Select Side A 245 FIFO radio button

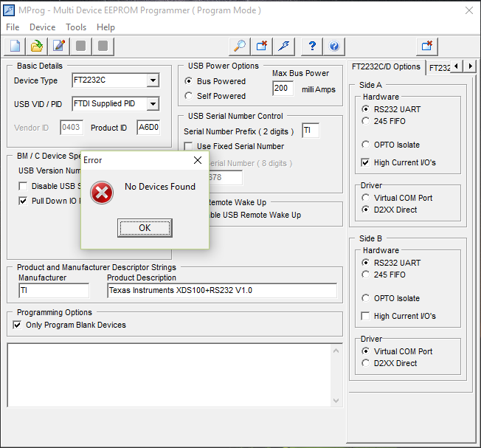point(365,121)
